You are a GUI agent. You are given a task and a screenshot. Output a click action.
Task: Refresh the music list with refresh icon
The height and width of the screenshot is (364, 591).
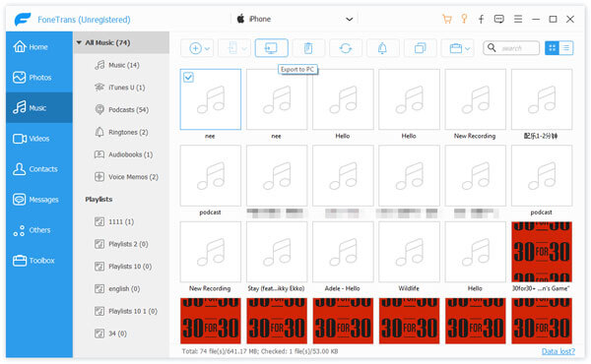pyautogui.click(x=346, y=48)
